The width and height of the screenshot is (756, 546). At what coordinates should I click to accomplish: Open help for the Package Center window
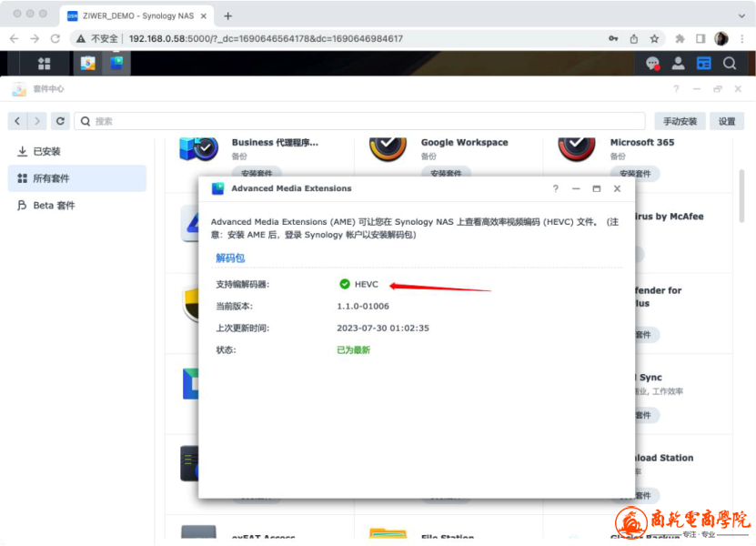676,89
